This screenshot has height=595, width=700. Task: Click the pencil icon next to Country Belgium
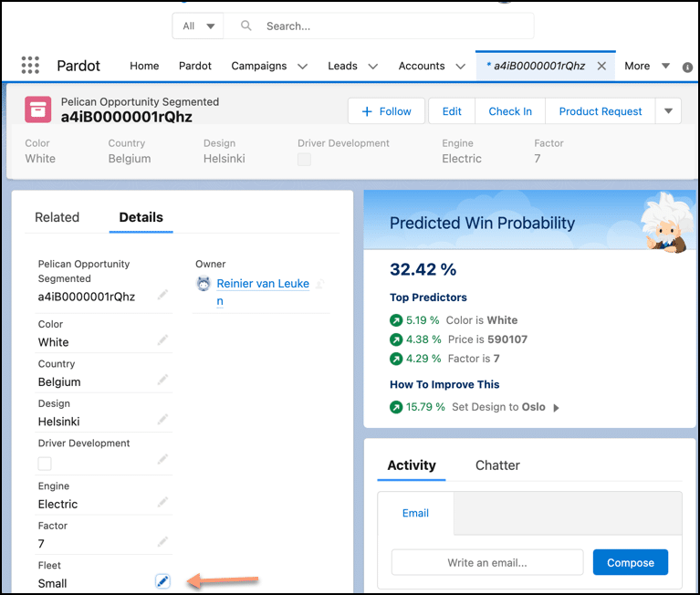pos(162,380)
